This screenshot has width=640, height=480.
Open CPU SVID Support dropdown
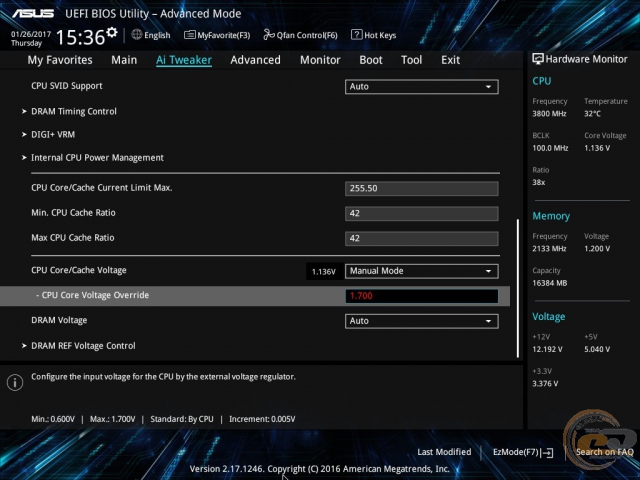click(422, 87)
